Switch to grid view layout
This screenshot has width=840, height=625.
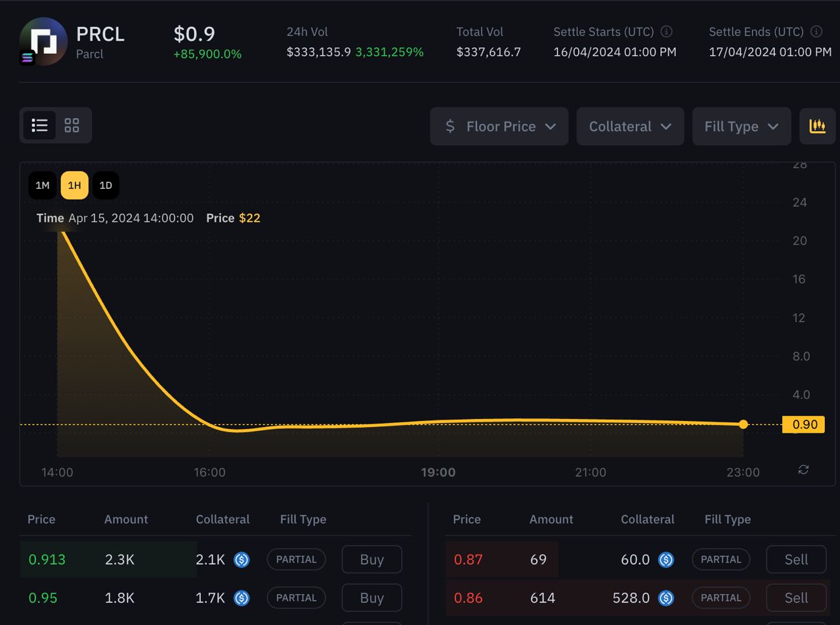[72, 125]
